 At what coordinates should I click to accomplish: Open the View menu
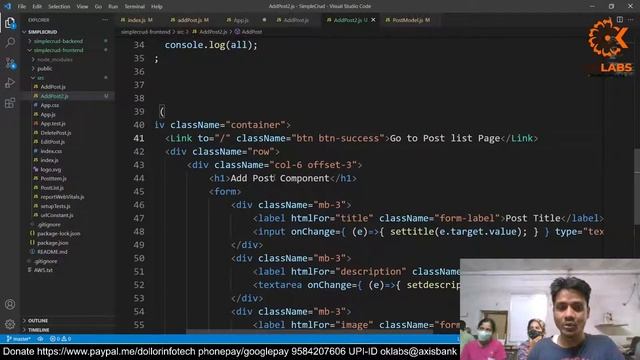pos(82,7)
